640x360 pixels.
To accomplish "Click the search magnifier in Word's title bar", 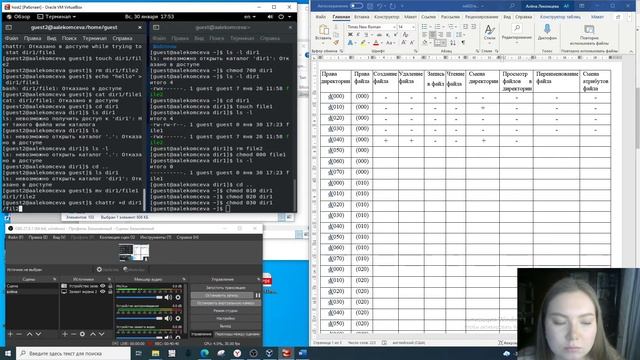I will click(512, 6).
